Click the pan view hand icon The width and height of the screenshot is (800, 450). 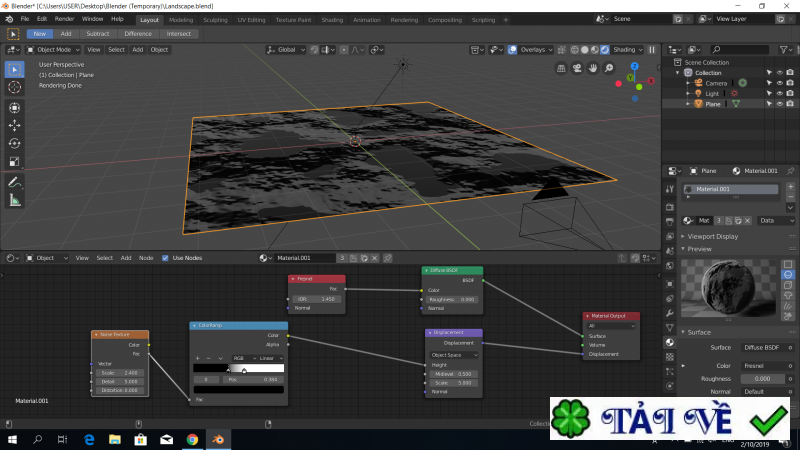tap(594, 68)
